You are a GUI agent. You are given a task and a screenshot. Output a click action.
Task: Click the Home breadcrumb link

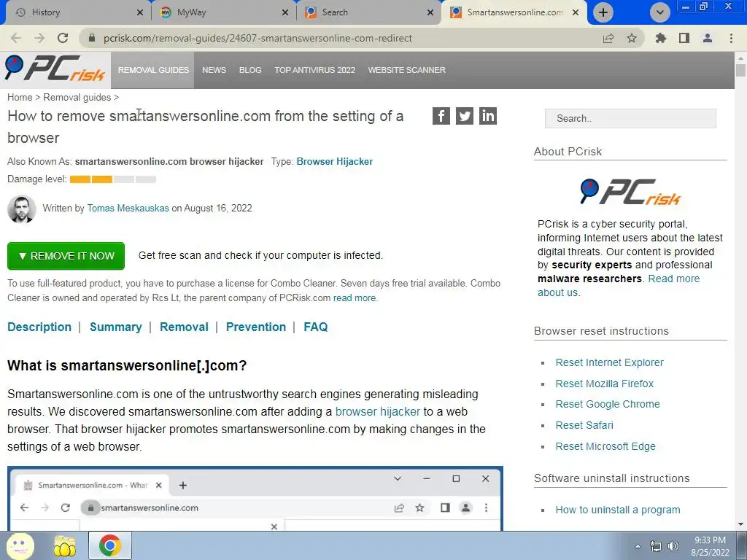tap(20, 97)
